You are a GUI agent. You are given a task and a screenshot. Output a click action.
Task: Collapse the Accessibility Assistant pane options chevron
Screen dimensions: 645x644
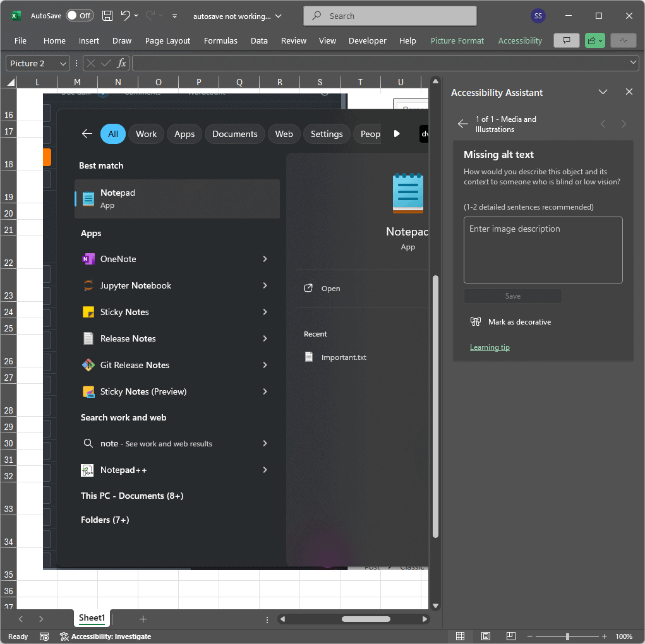tap(603, 92)
